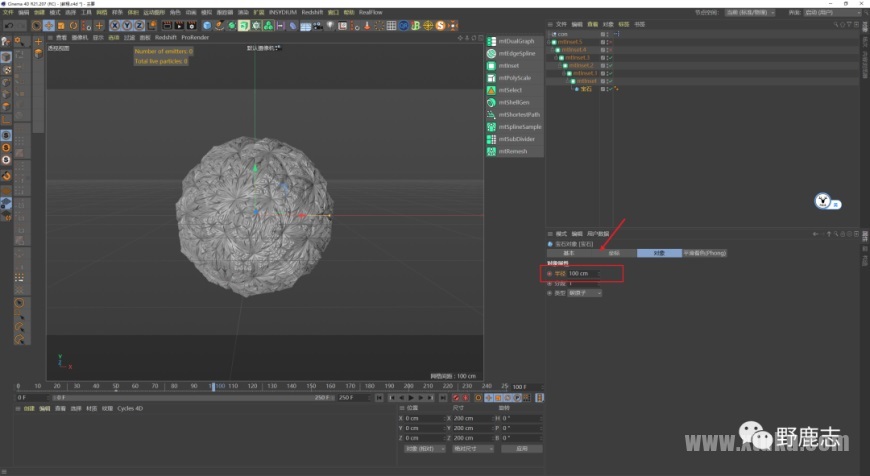Click frame 100 marker on timeline

(220, 386)
